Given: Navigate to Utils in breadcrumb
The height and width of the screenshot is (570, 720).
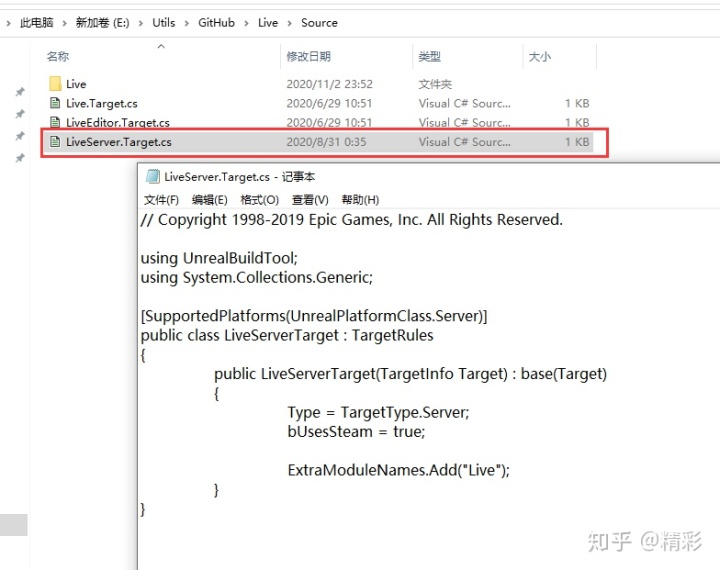Looking at the screenshot, I should click(163, 23).
